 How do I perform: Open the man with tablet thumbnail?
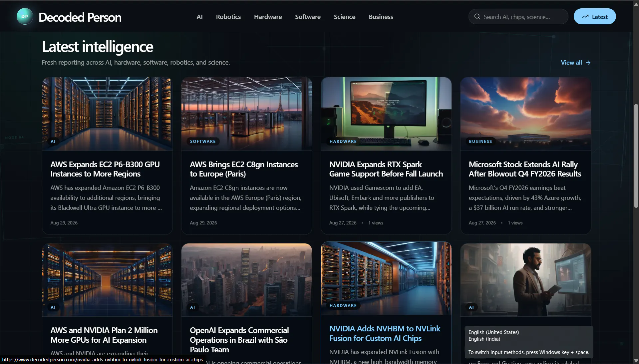point(525,280)
